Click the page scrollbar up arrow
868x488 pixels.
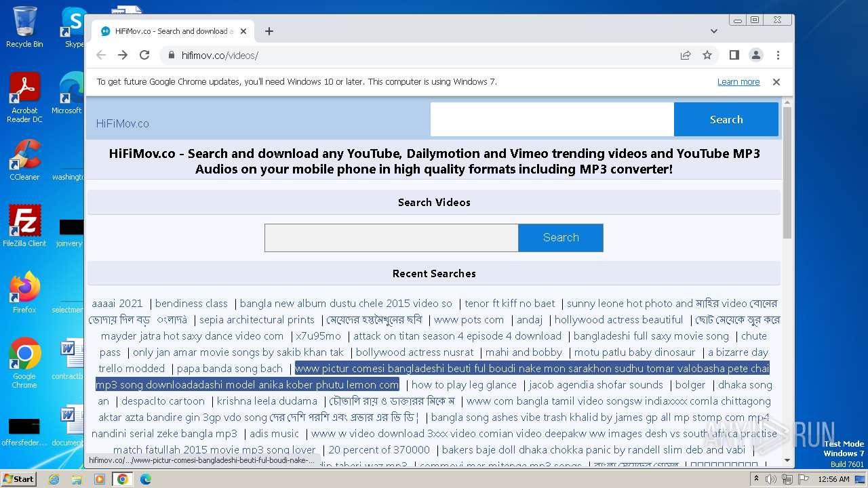tap(787, 103)
